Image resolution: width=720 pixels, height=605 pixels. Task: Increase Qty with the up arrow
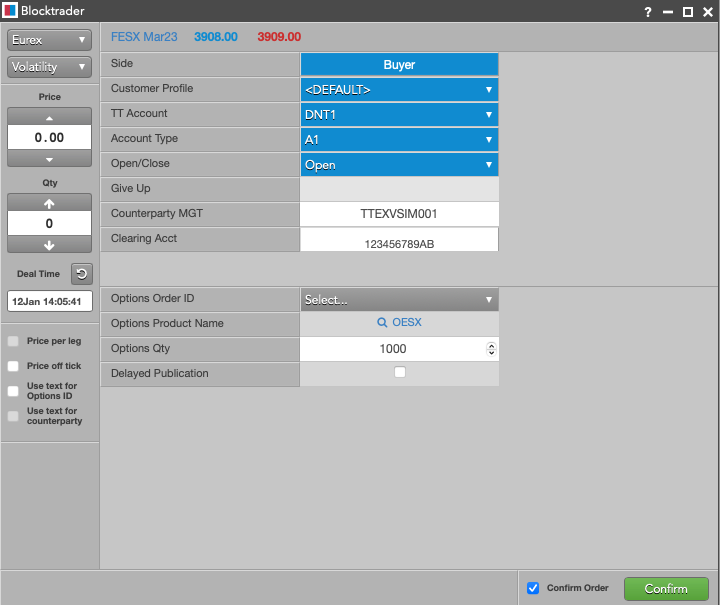pos(50,203)
